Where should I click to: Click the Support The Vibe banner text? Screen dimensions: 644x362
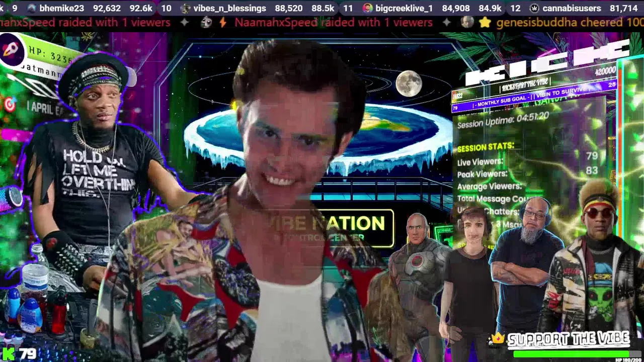(x=568, y=339)
